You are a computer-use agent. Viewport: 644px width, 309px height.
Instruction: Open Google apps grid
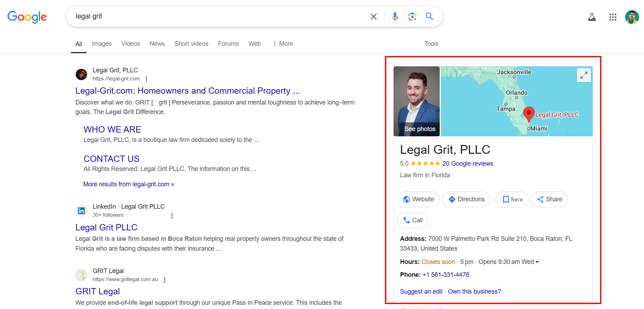613,17
